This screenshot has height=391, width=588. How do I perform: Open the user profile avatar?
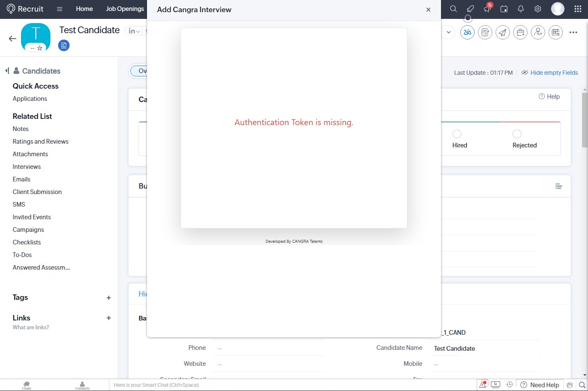pyautogui.click(x=558, y=9)
